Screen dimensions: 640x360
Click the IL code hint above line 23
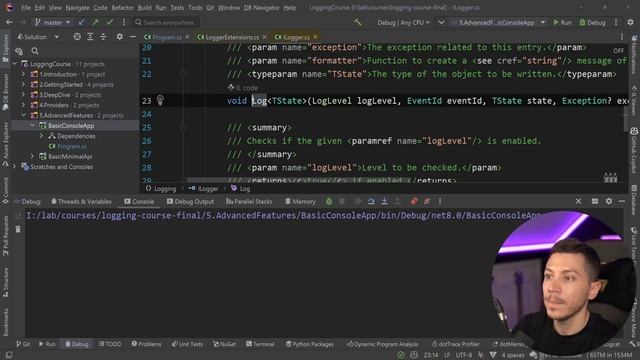(243, 87)
